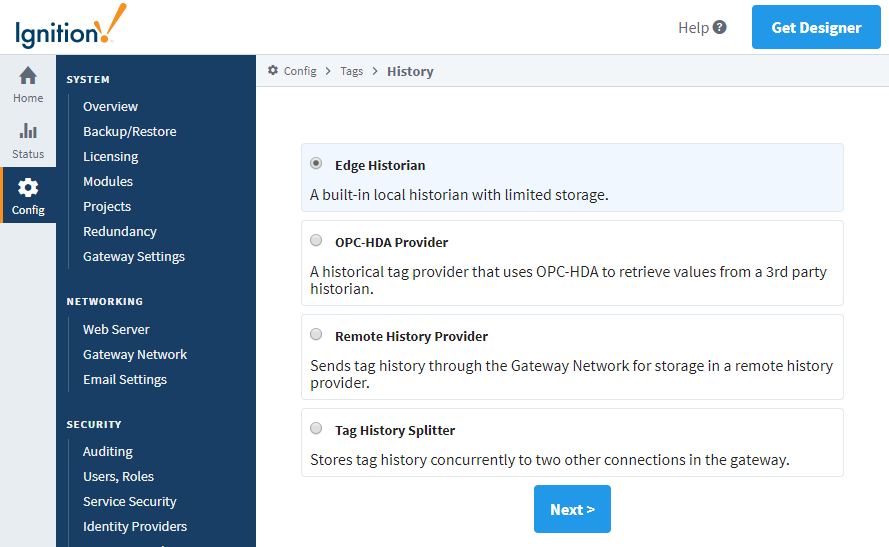
Task: Open Redundancy in the sidebar
Action: [120, 231]
